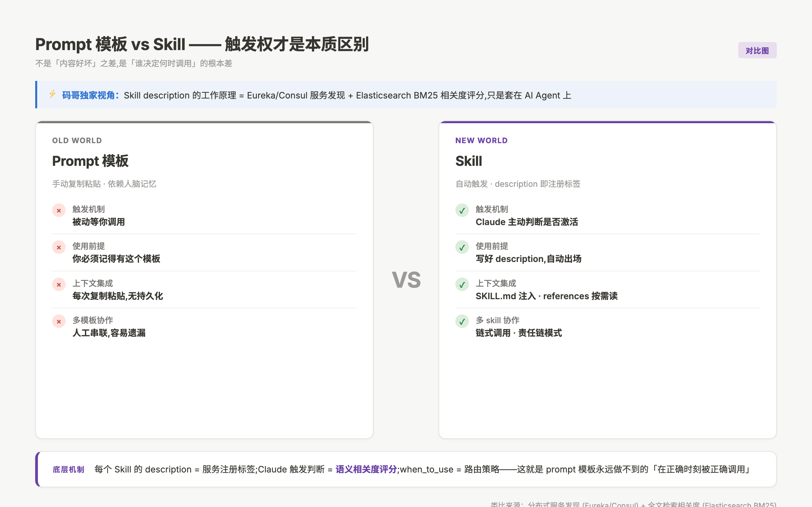Click 上下文集成 label in Skill card

(496, 283)
